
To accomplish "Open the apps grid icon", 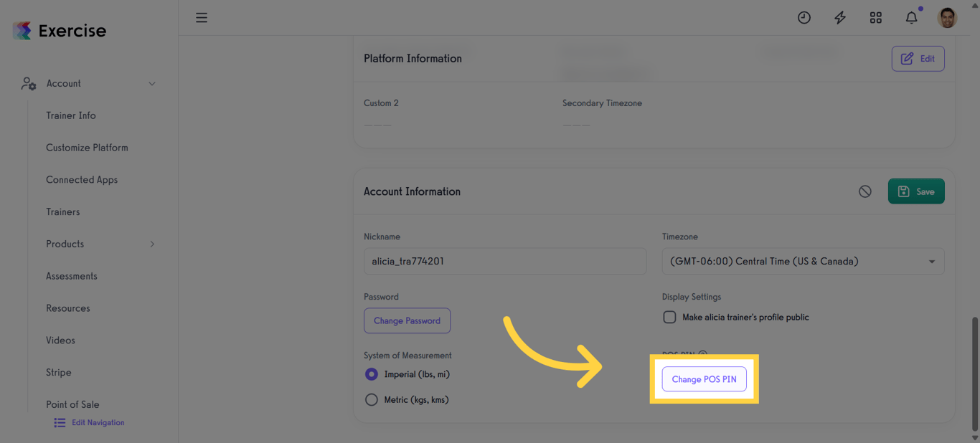I will pos(875,18).
